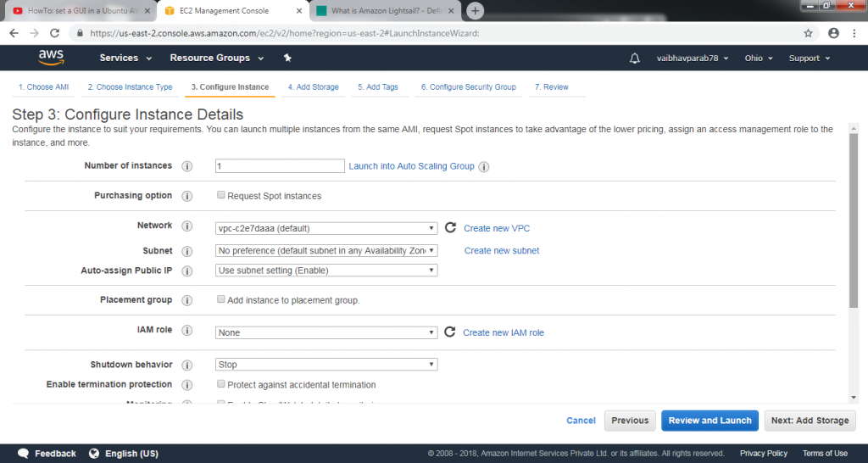Go to the 4. Add Storage tab
Viewport: 868px width, 463px height.
click(x=313, y=87)
